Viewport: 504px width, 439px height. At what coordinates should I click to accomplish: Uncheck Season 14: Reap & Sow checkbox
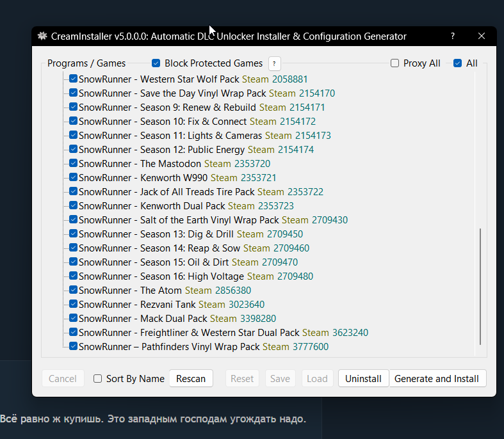tap(73, 248)
